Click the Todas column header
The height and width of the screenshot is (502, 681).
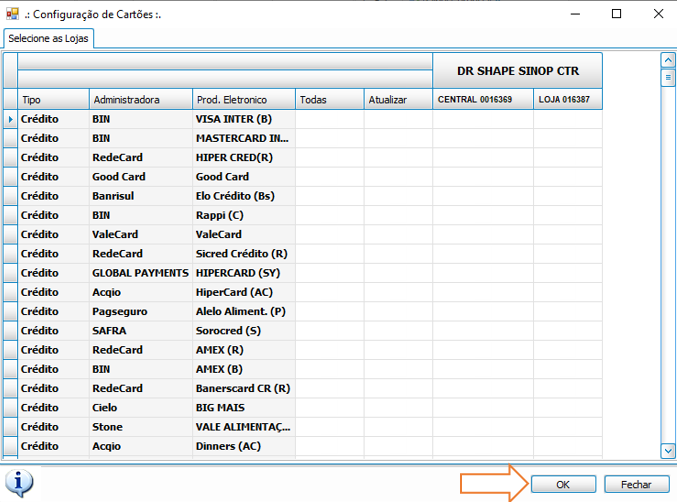click(330, 99)
